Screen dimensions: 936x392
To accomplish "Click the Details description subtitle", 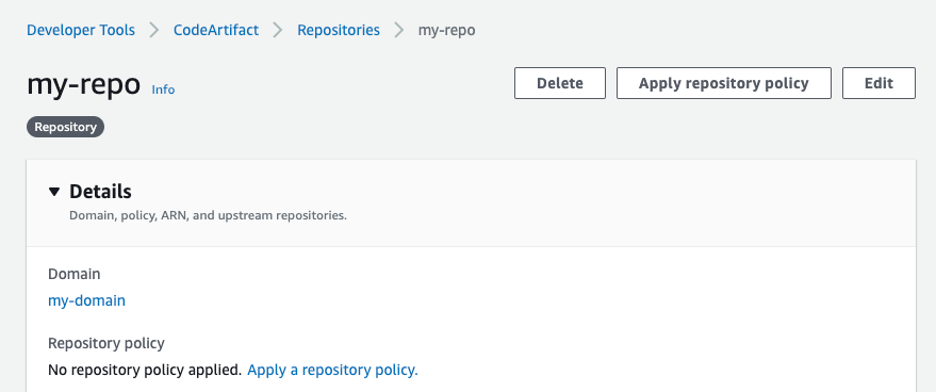I will point(208,215).
